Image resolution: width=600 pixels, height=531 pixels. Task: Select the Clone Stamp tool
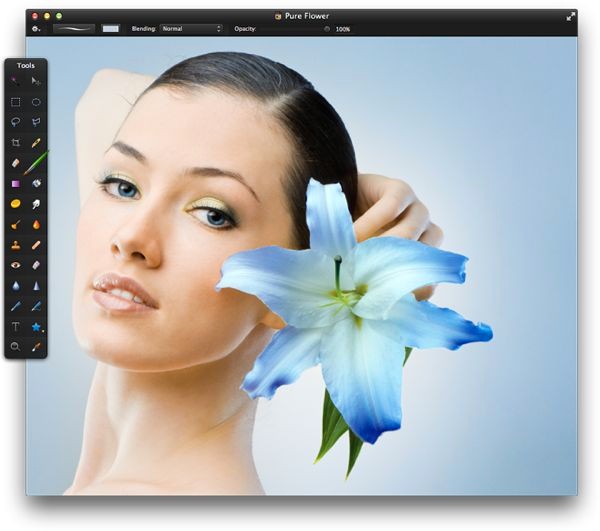[x=15, y=245]
